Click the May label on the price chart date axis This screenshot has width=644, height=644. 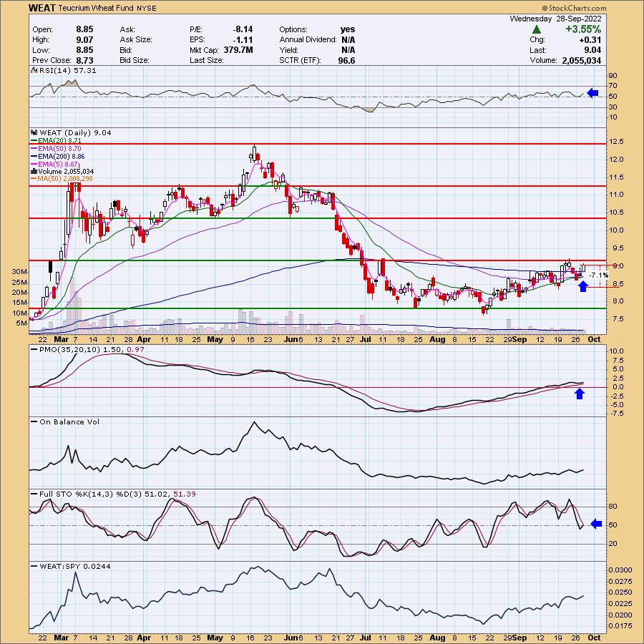coord(215,340)
